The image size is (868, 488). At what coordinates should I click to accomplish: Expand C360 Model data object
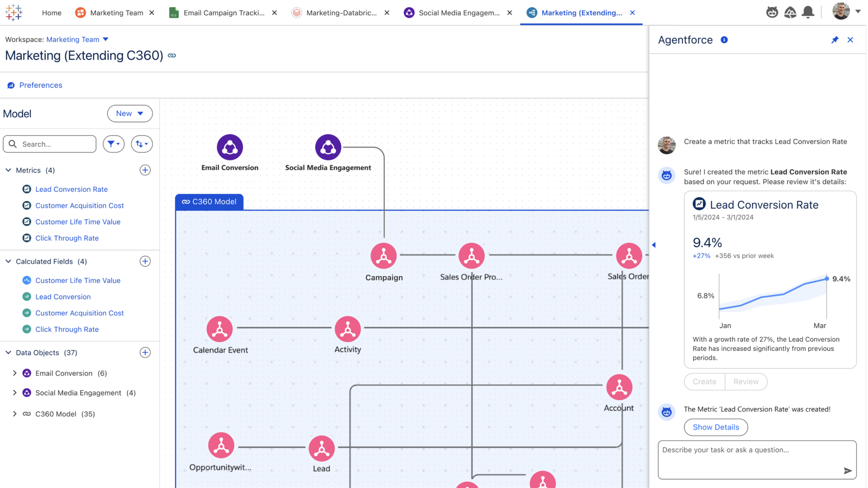(14, 414)
